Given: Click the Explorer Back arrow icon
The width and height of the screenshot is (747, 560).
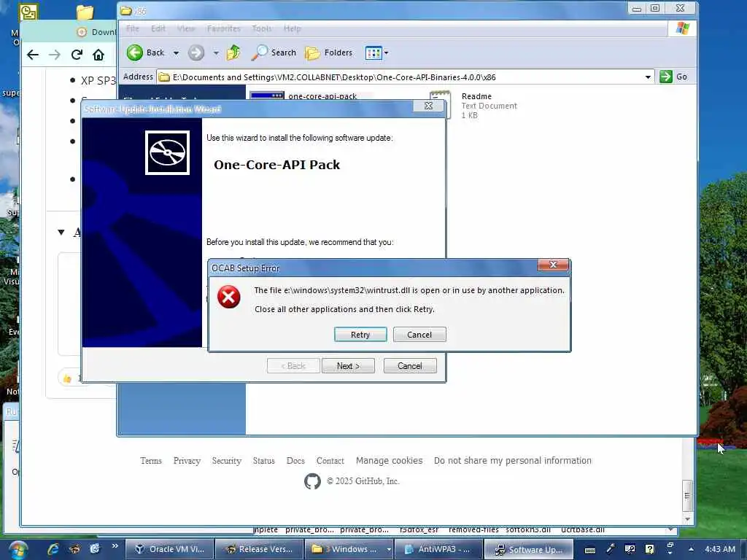Looking at the screenshot, I should 135,52.
